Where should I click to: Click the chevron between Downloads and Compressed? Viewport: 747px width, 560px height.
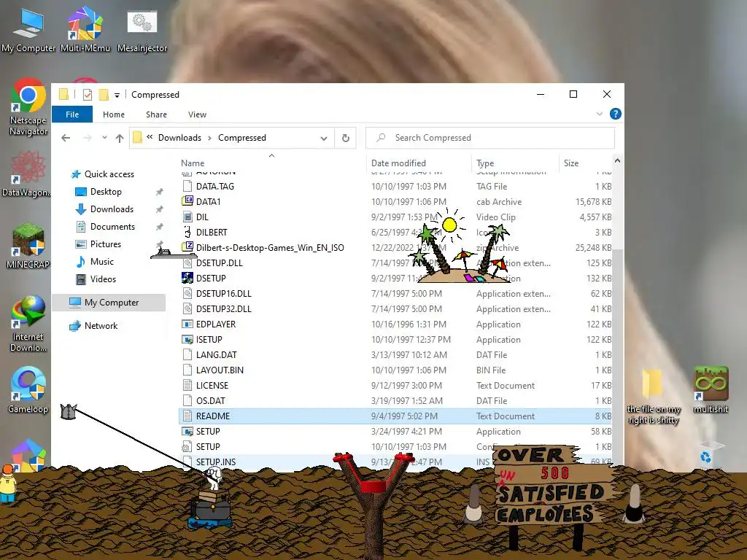tap(209, 138)
